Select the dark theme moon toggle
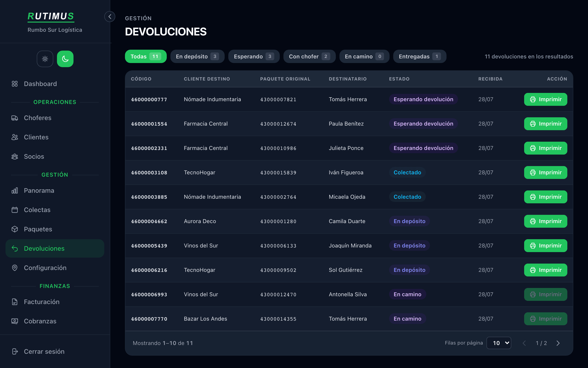Image resolution: width=588 pixels, height=368 pixels. coord(65,59)
